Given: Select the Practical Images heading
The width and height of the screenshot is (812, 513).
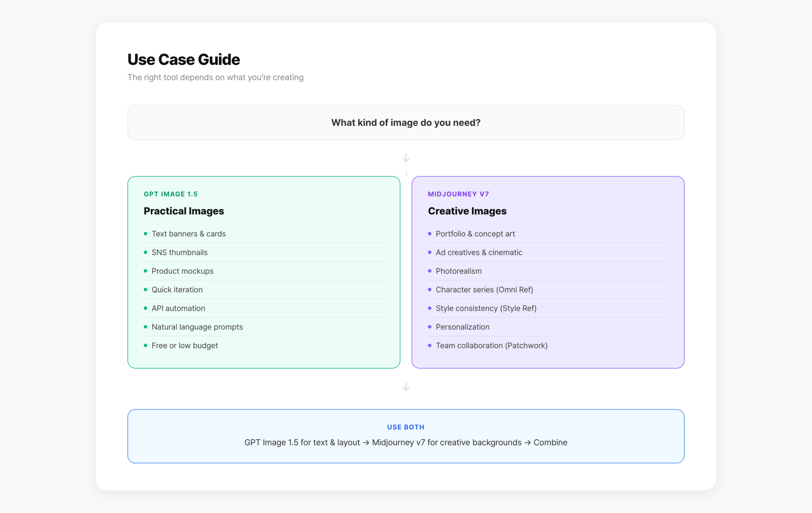Looking at the screenshot, I should click(183, 211).
